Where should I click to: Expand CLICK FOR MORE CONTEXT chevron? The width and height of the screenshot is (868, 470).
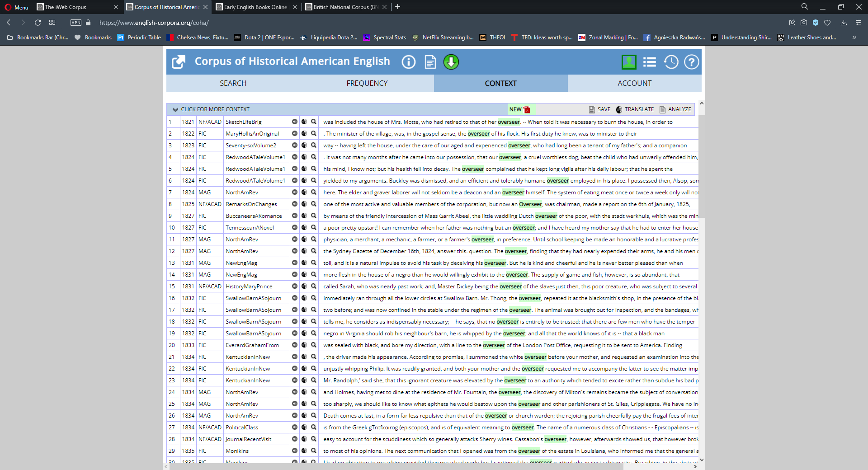tap(175, 109)
